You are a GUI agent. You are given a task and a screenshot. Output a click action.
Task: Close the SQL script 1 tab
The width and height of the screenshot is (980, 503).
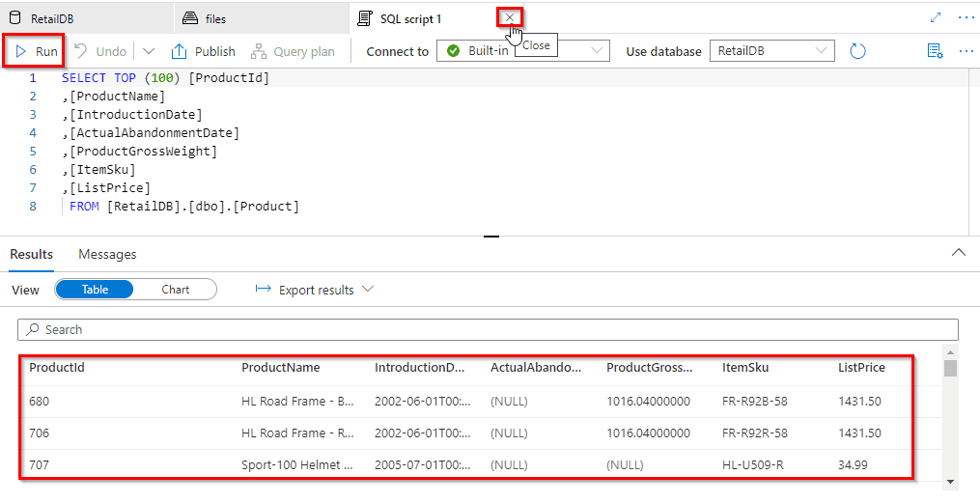coord(509,17)
